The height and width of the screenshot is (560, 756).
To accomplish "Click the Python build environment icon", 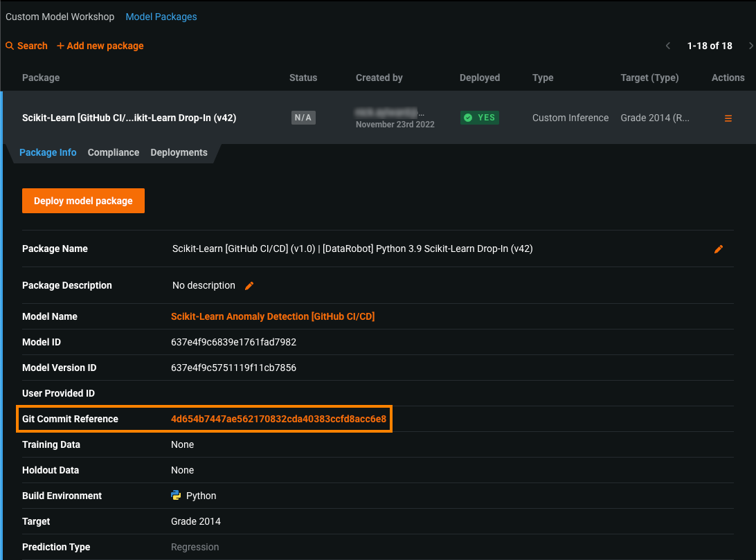I will [177, 496].
